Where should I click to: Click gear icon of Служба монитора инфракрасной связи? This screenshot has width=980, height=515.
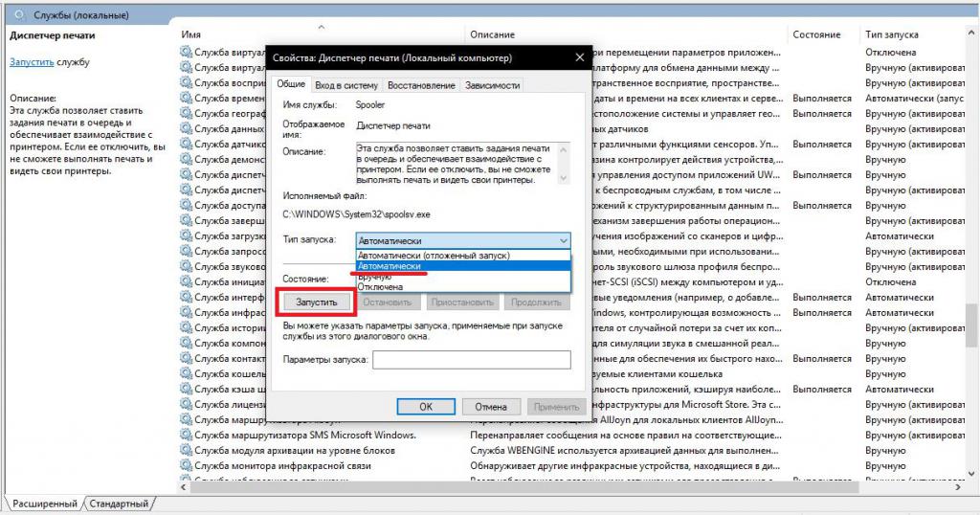pos(187,465)
